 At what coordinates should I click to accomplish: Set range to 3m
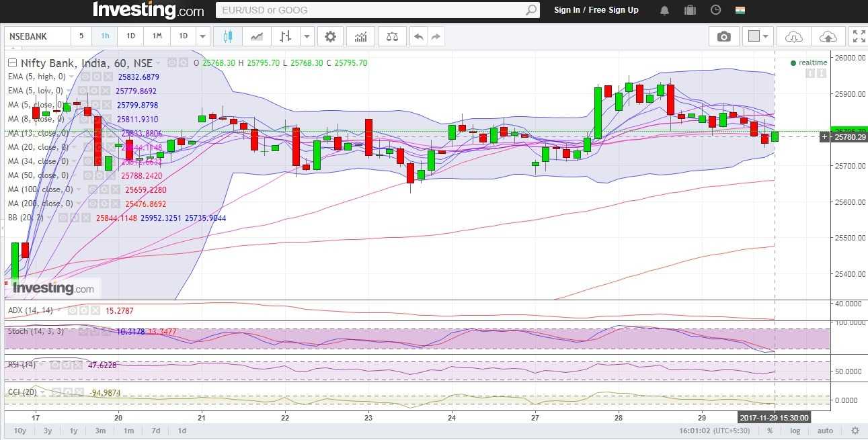(x=100, y=431)
